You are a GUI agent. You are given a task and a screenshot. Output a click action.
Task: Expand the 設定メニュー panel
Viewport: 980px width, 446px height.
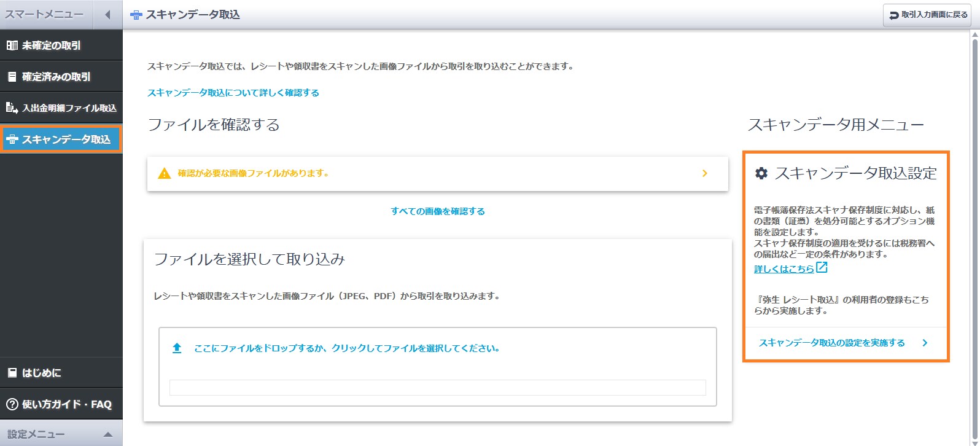[x=61, y=434]
